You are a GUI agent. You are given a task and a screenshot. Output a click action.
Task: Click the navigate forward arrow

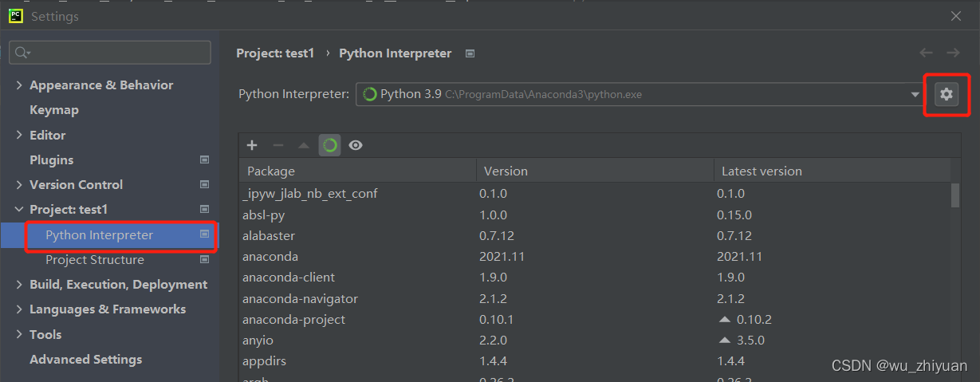coord(953,53)
